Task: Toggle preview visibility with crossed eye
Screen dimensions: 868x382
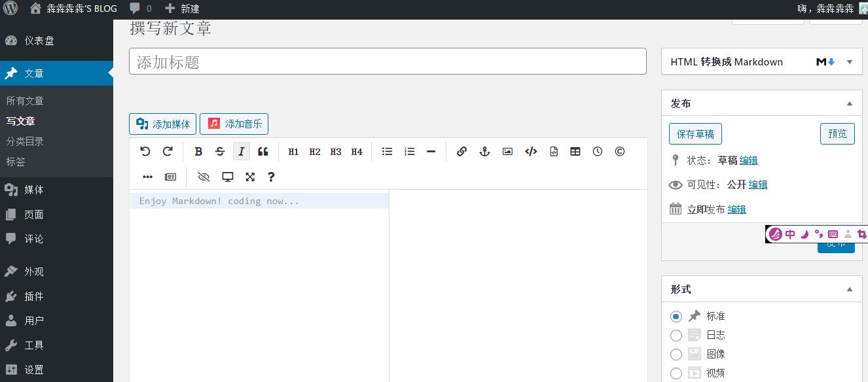Action: [x=204, y=177]
